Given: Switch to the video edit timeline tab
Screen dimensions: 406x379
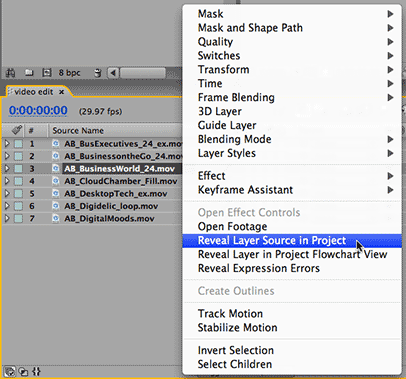Looking at the screenshot, I should (x=33, y=92).
